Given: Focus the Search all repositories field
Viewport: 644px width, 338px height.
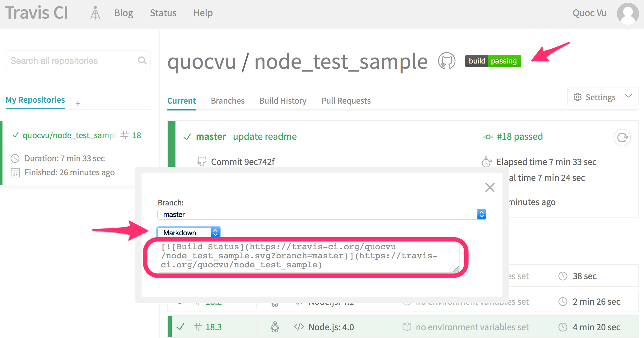Looking at the screenshot, I should (x=78, y=60).
